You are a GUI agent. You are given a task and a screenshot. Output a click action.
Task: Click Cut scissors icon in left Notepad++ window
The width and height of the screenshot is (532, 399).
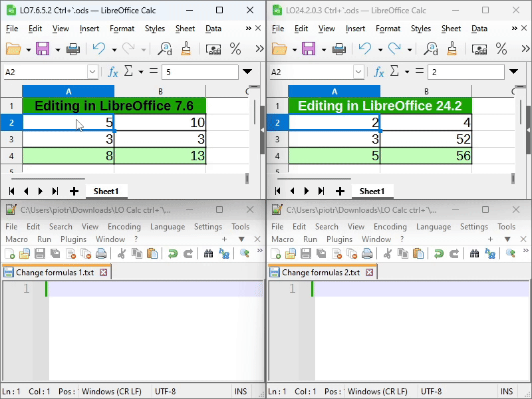coord(121,253)
